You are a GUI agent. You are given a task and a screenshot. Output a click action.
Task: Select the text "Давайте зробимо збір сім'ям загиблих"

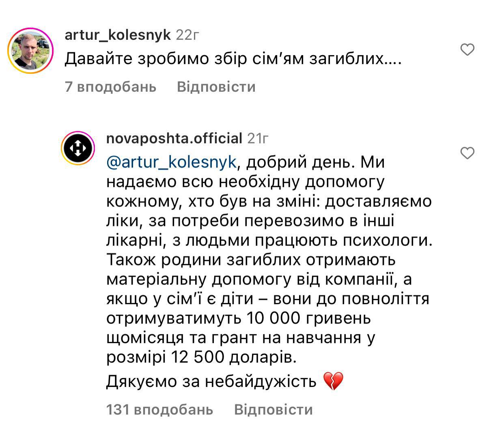tap(225, 60)
